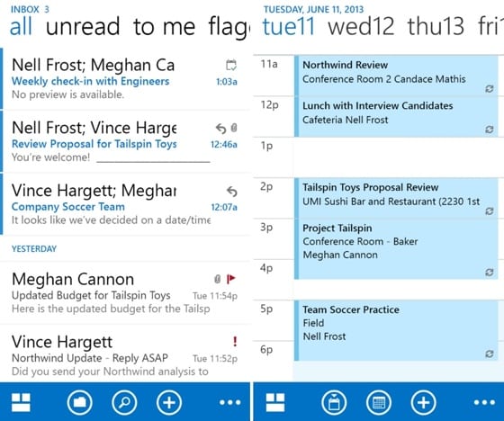Show more mail options via ellipsis
Image resolution: width=504 pixels, height=421 pixels.
230,402
